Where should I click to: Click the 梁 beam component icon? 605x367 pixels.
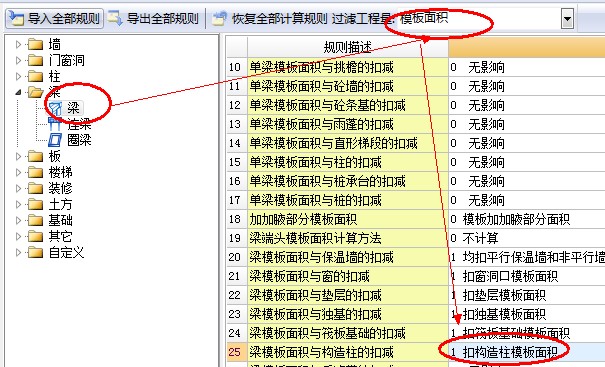pyautogui.click(x=55, y=108)
